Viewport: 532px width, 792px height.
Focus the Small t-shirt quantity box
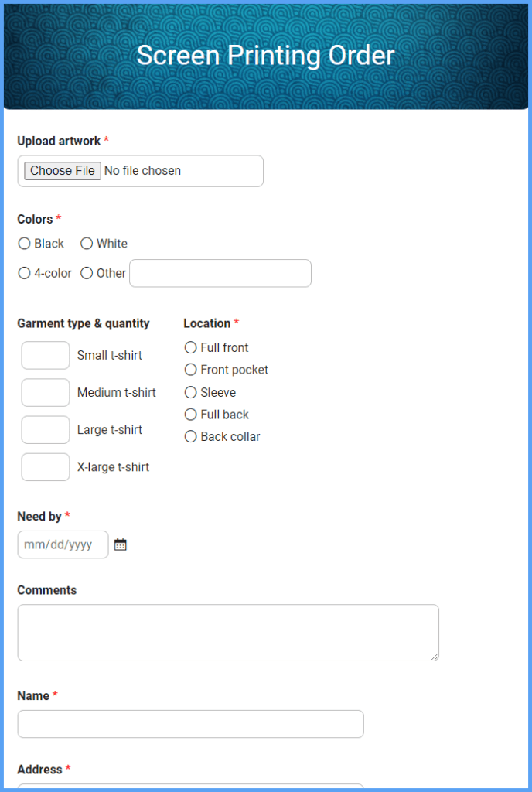46,356
